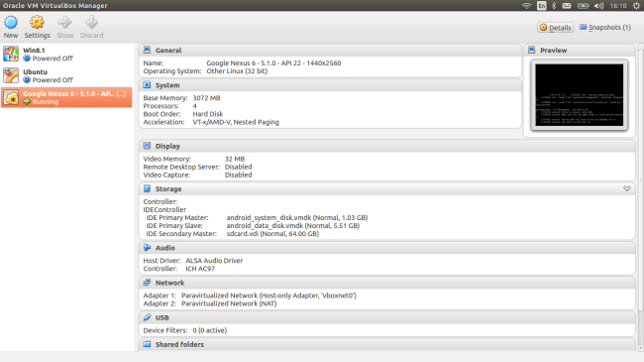Click the Discard toolbar icon
Image resolution: width=644 pixels, height=362 pixels.
(91, 22)
